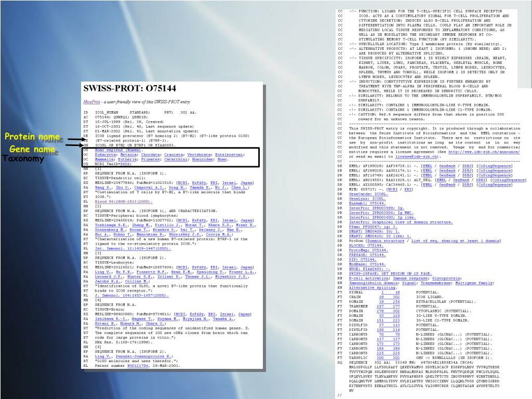Open the isb-sib.ch/announce URL link
This screenshot has height=399, width=532.
click(x=484, y=152)
